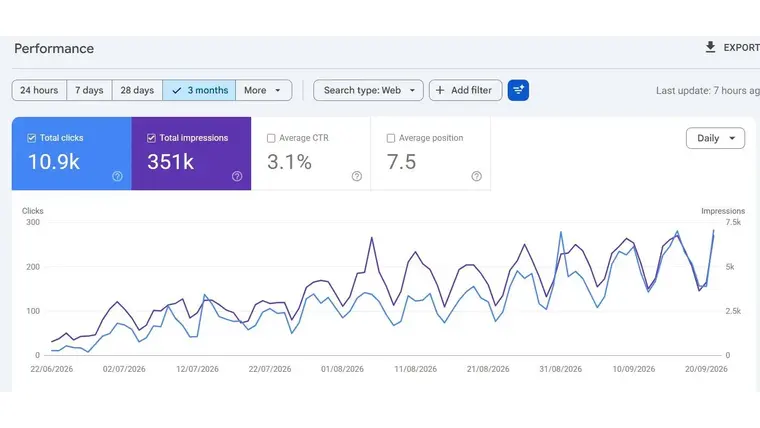Viewport: 760px width, 428px height.
Task: Click the Impressions axis label
Action: point(723,211)
